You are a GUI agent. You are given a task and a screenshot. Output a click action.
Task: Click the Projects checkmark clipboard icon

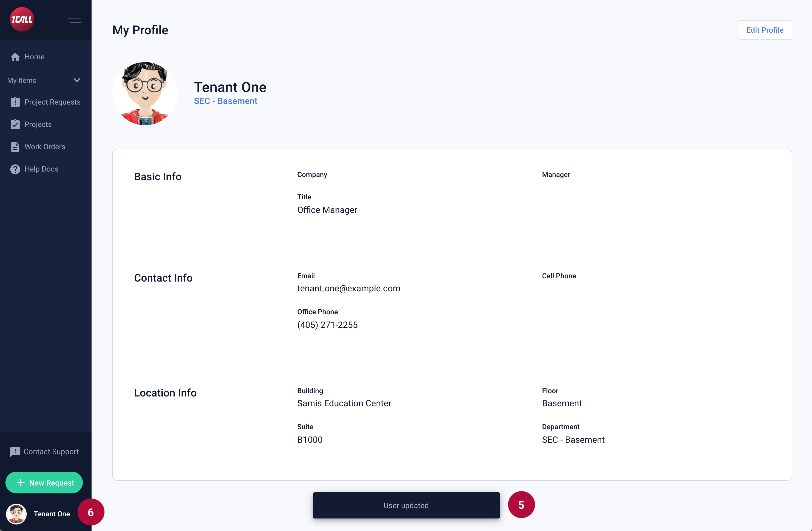click(x=15, y=124)
